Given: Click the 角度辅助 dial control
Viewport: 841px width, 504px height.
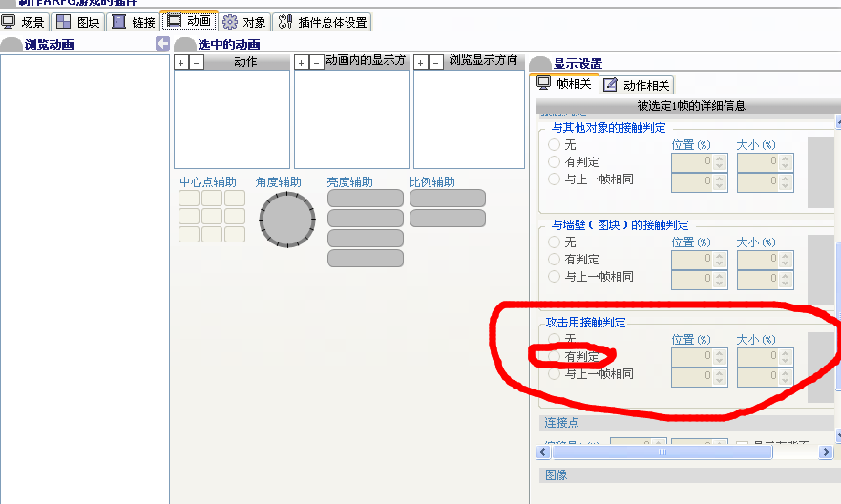Looking at the screenshot, I should pyautogui.click(x=287, y=220).
